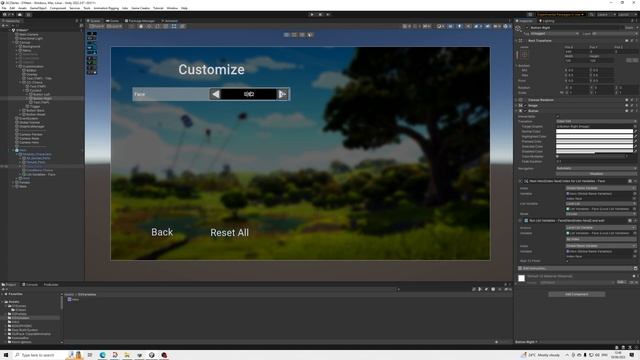Select Main Camera in the Hierarchy
The height and width of the screenshot is (360, 640).
[x=28, y=34]
